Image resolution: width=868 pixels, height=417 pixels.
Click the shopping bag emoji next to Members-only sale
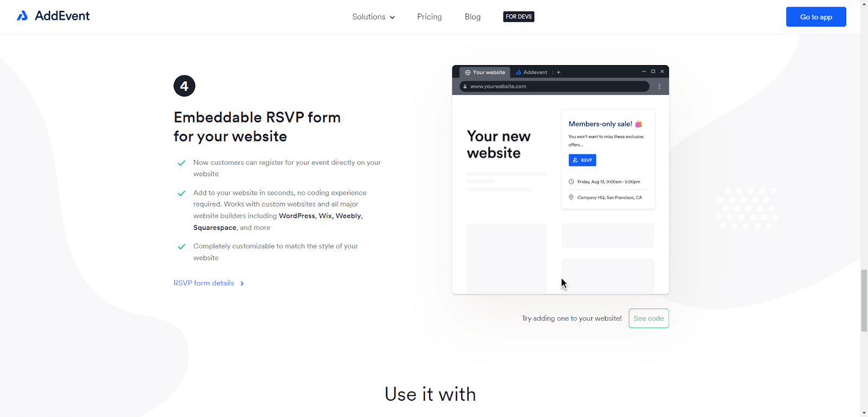639,124
